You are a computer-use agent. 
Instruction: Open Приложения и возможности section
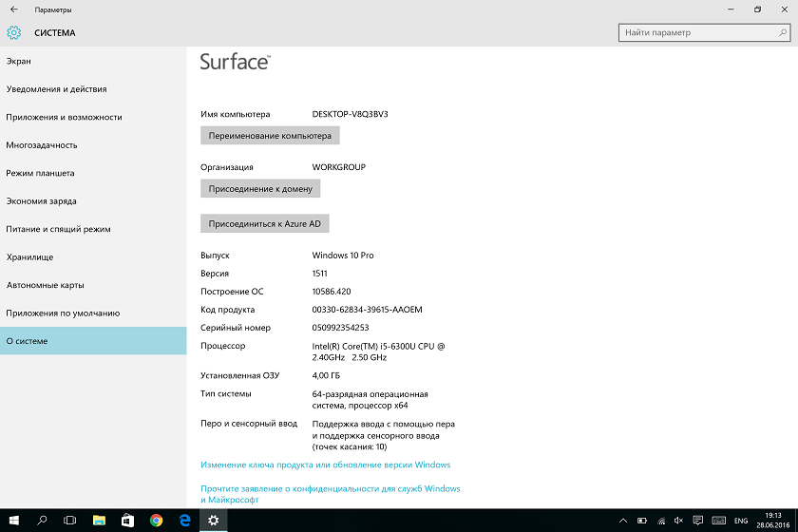tap(93, 117)
